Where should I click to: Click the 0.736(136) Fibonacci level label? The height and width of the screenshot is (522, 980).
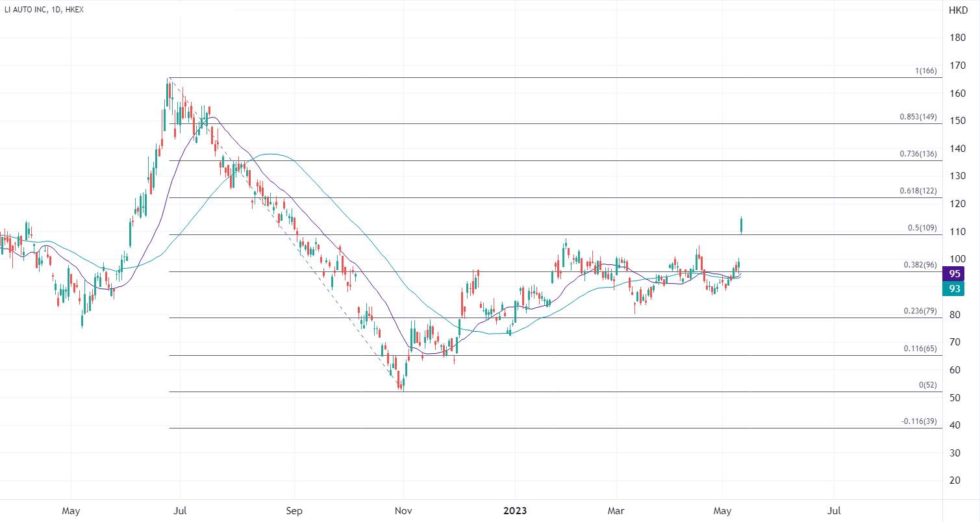tap(918, 155)
